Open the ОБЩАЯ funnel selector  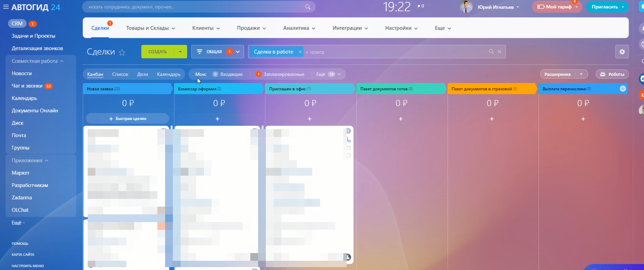tap(217, 52)
